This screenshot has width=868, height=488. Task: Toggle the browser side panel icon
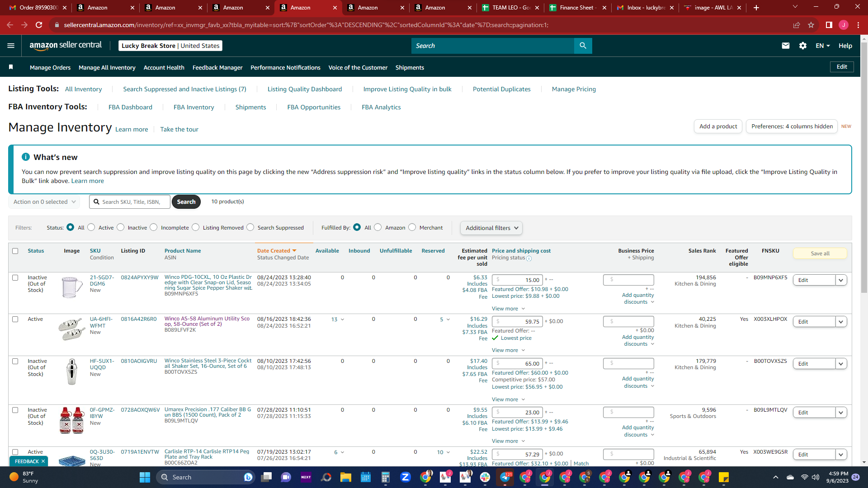click(829, 25)
